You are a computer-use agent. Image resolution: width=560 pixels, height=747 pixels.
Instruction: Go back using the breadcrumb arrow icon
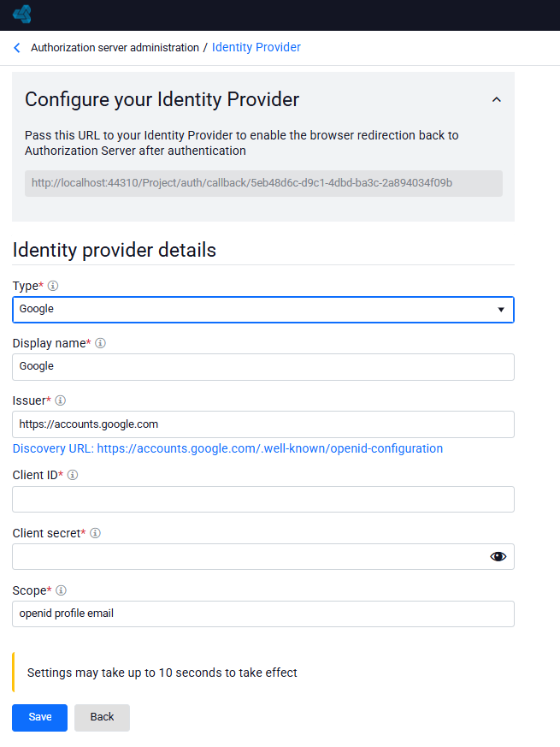point(17,48)
